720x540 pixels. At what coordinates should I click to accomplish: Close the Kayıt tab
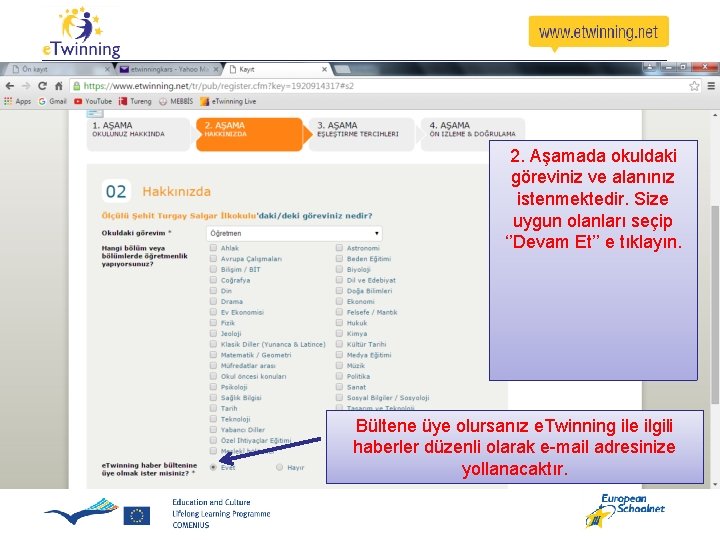coord(324,69)
